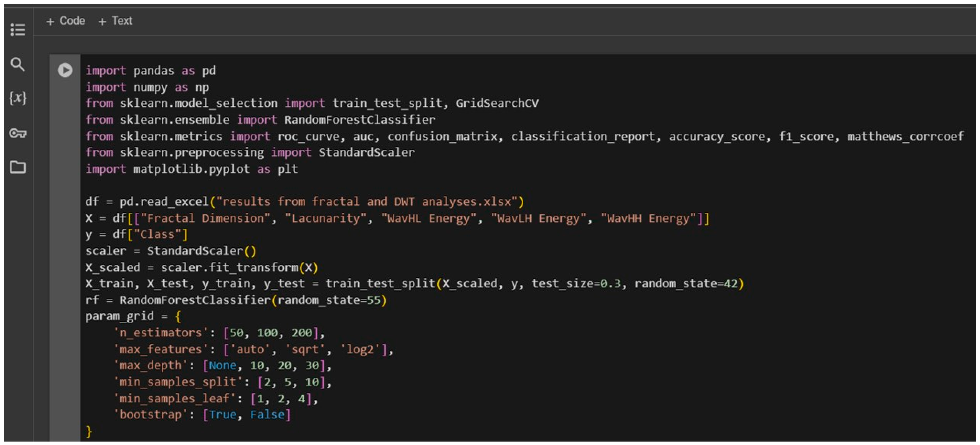Click 'test_size=0.3' in train_test_split call
The image size is (980, 445).
coord(576,284)
